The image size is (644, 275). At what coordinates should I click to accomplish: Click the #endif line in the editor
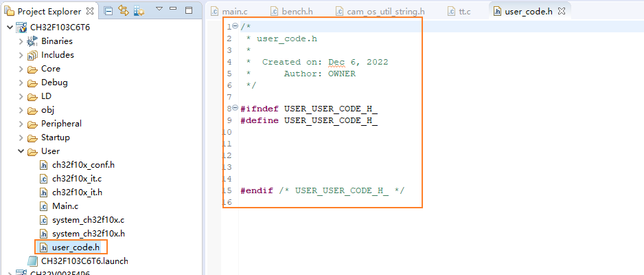[323, 190]
